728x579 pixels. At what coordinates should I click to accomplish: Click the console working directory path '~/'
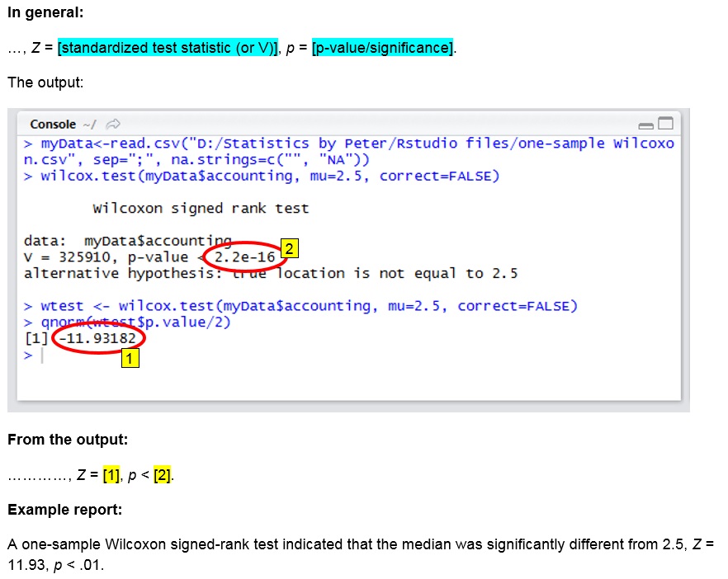pos(89,125)
